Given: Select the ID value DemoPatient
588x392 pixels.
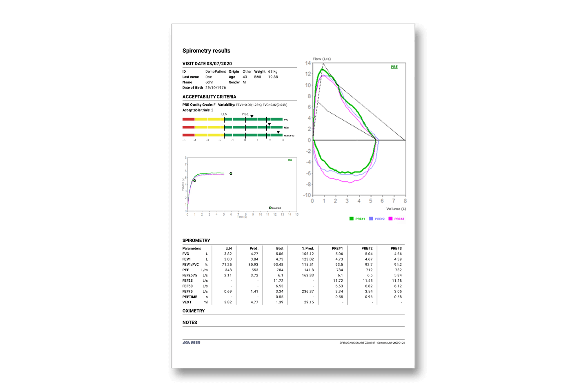Looking at the screenshot, I should tap(216, 71).
